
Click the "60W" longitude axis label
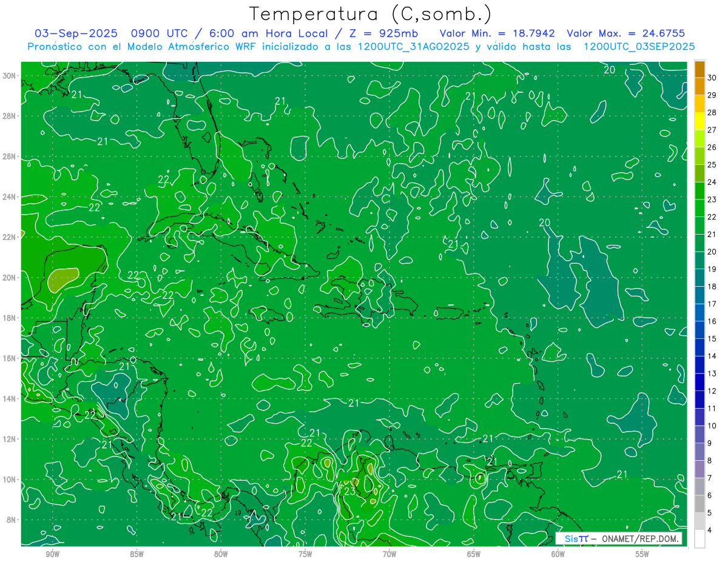tap(558, 554)
